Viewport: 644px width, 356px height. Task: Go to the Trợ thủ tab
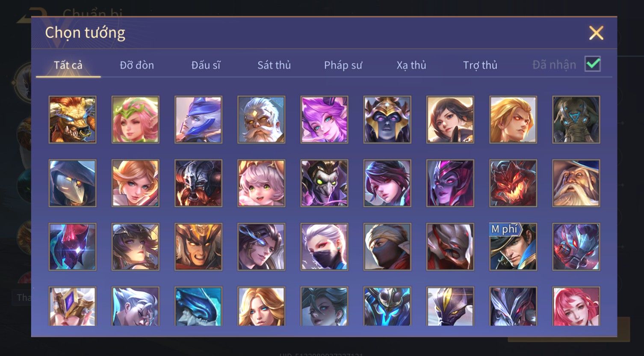[480, 65]
